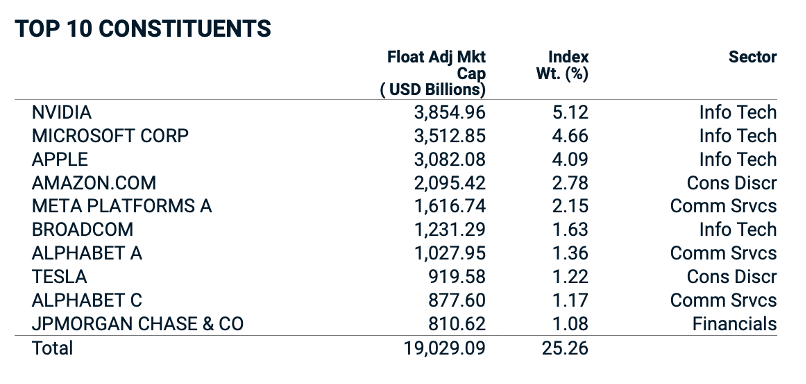
Task: Click total market cap 19,029.09
Action: click(445, 348)
